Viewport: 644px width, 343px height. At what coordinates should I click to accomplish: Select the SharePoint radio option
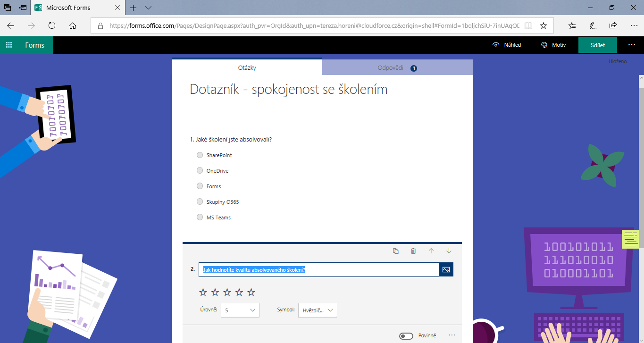[x=200, y=155]
